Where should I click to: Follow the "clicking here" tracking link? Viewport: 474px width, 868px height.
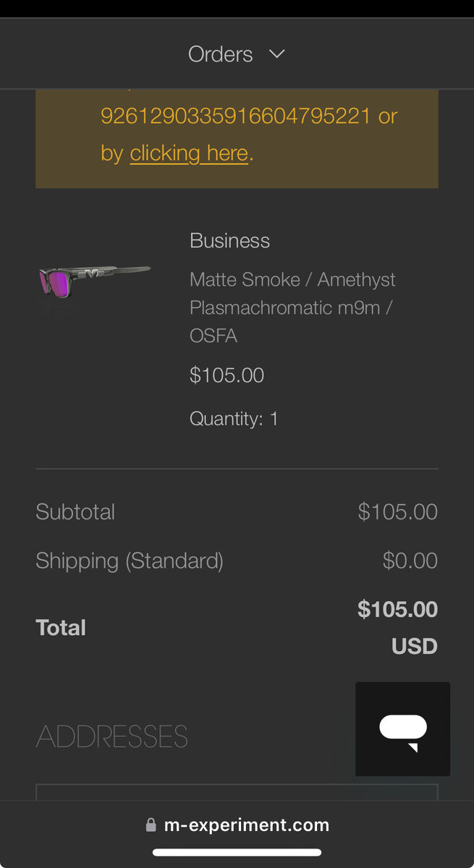click(x=189, y=153)
